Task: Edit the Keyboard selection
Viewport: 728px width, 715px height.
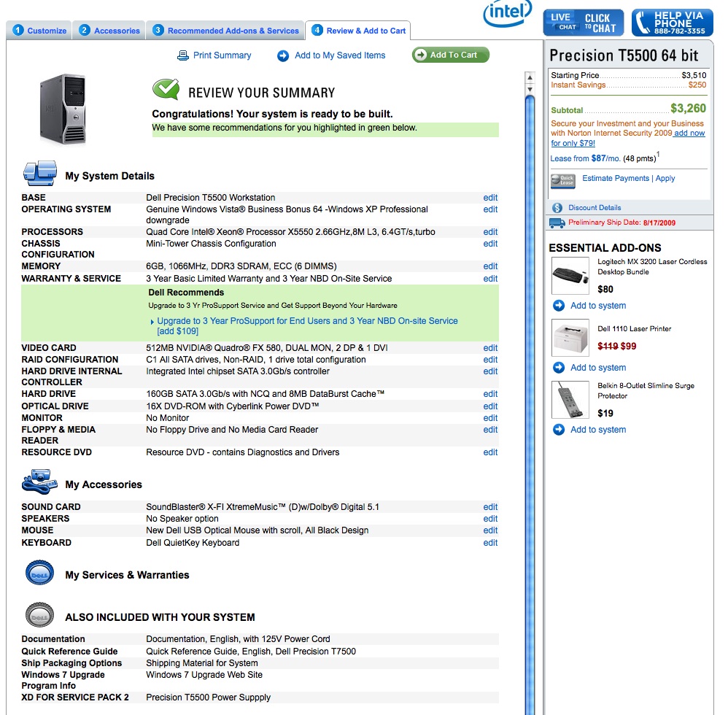Action: (x=490, y=544)
